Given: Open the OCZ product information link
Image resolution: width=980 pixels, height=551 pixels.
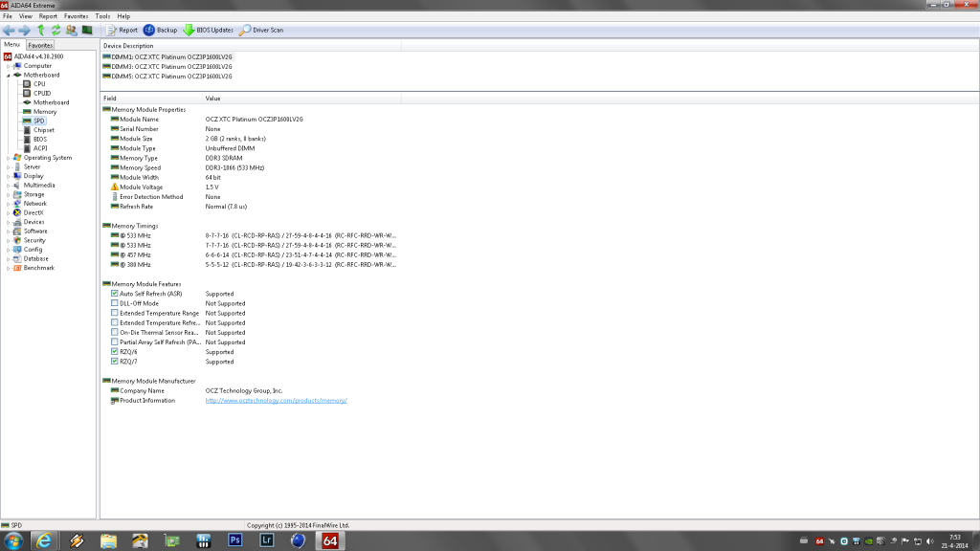Looking at the screenshot, I should pos(276,401).
